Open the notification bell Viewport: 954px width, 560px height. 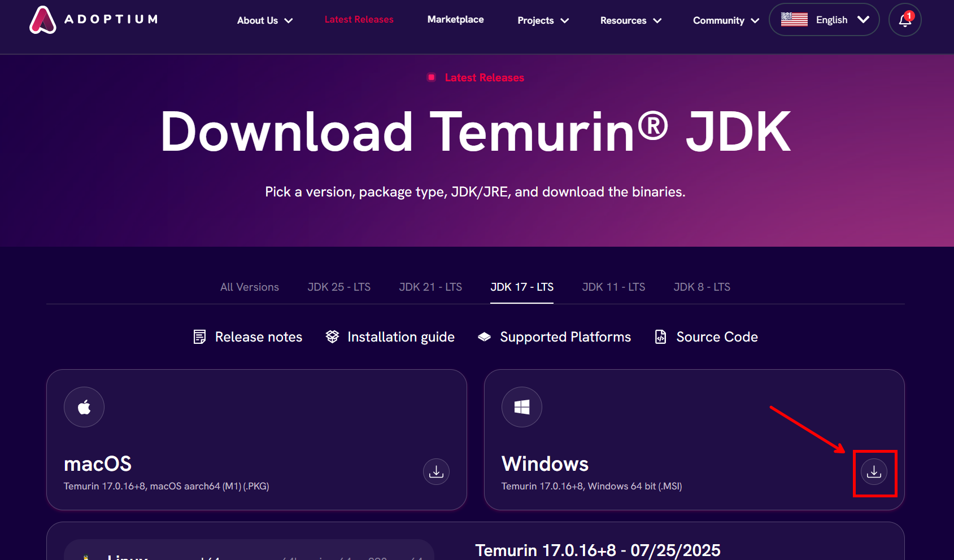(905, 20)
